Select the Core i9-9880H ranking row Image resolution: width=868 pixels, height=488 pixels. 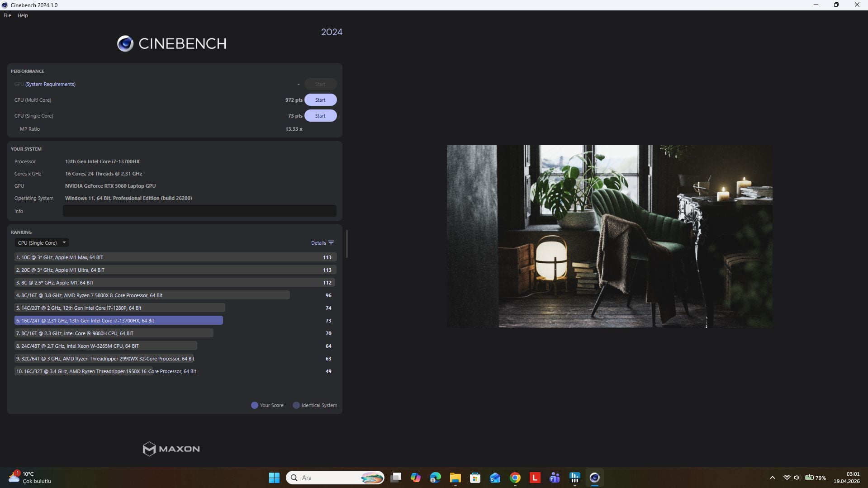point(175,333)
